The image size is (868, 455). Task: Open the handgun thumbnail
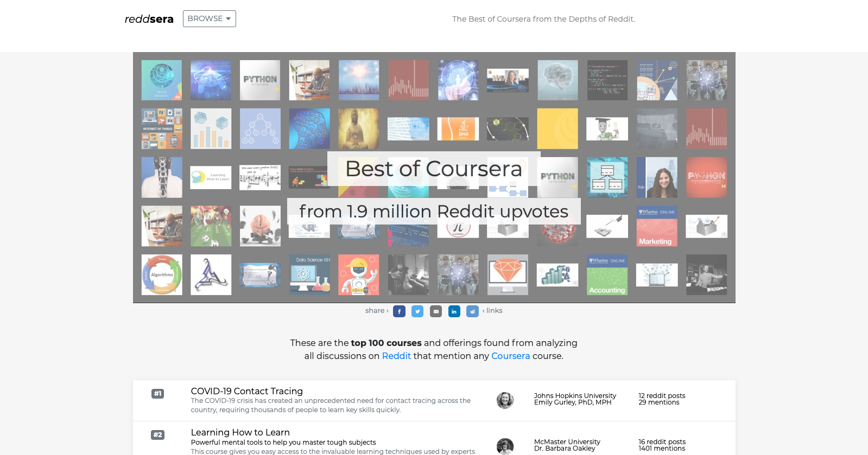[x=657, y=129]
